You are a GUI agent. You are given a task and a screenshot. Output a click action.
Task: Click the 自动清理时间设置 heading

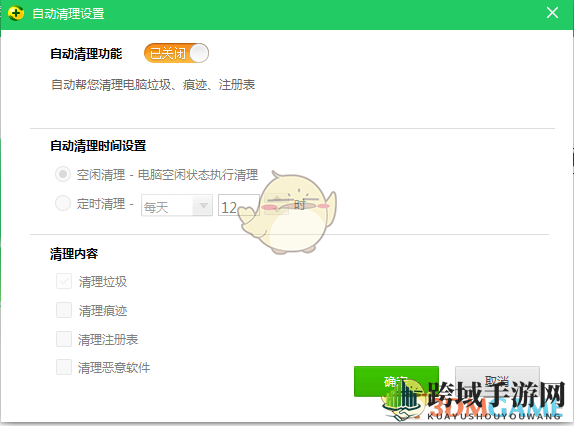(98, 146)
